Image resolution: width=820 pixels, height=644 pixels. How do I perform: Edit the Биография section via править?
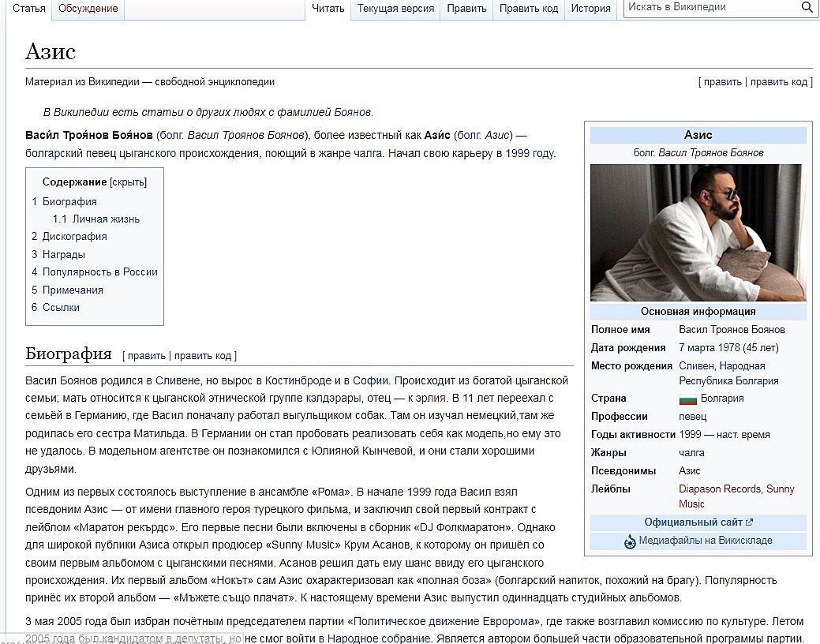[x=147, y=356]
